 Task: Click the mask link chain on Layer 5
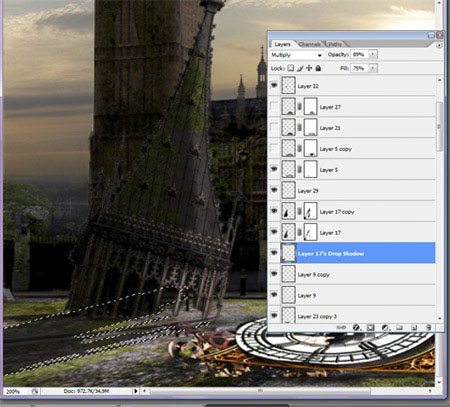point(299,170)
